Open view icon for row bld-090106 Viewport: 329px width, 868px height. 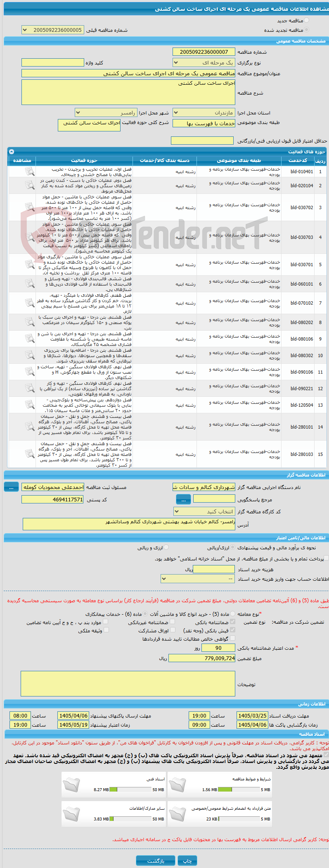click(30, 372)
